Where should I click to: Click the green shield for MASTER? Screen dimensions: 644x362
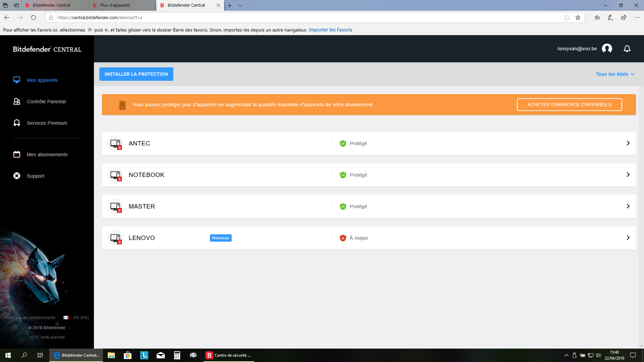tap(343, 206)
